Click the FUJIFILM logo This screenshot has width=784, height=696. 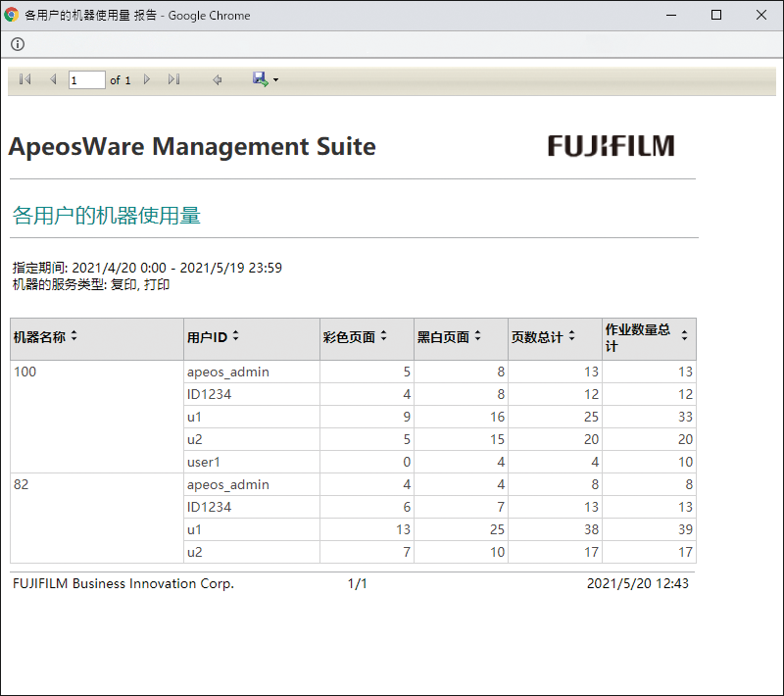(611, 146)
